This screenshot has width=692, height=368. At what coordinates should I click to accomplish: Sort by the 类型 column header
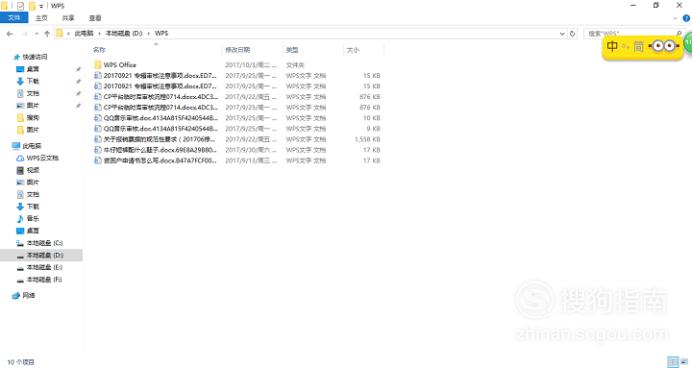(292, 50)
